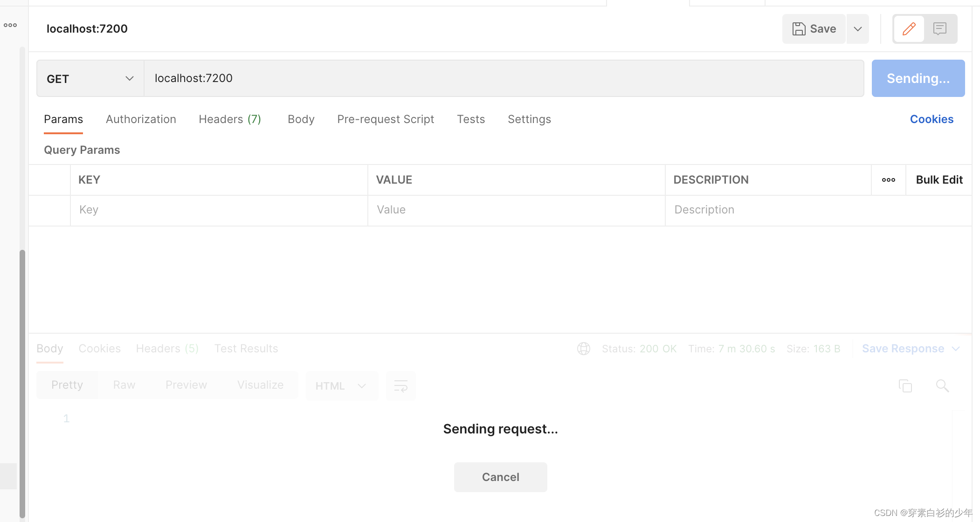Open column options three-dot icon
The width and height of the screenshot is (980, 522).
coord(888,180)
